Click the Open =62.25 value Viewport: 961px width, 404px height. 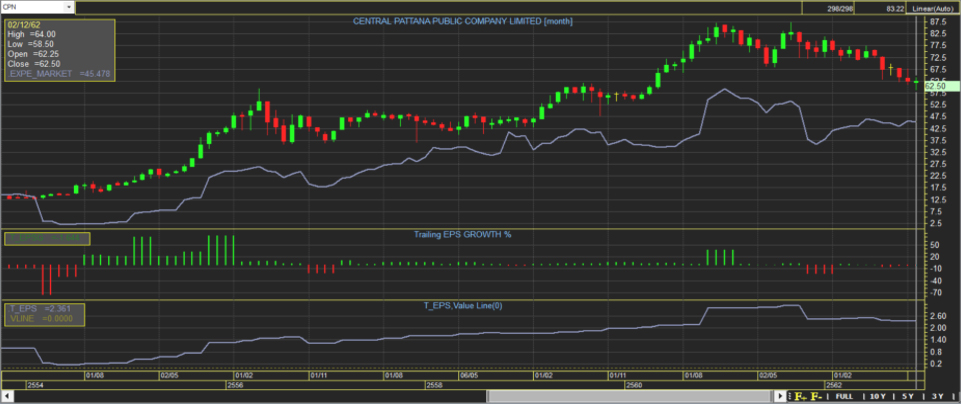coord(33,54)
